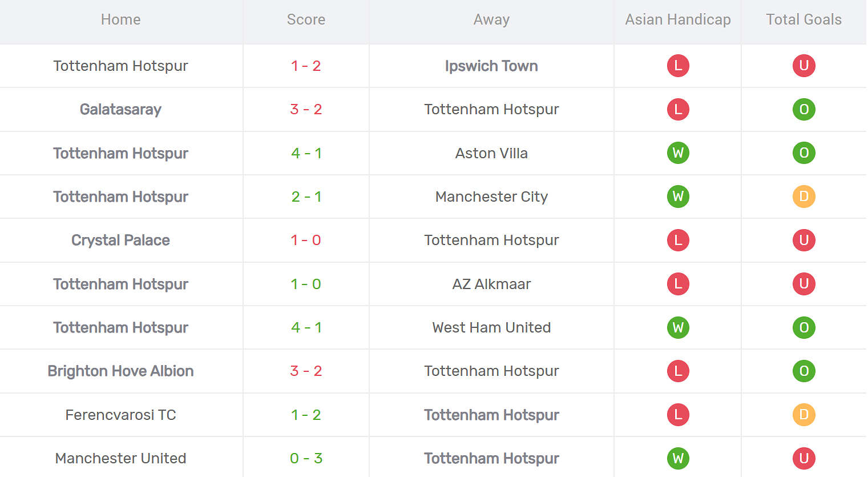
Task: Open the Manchester City team link
Action: (x=491, y=197)
